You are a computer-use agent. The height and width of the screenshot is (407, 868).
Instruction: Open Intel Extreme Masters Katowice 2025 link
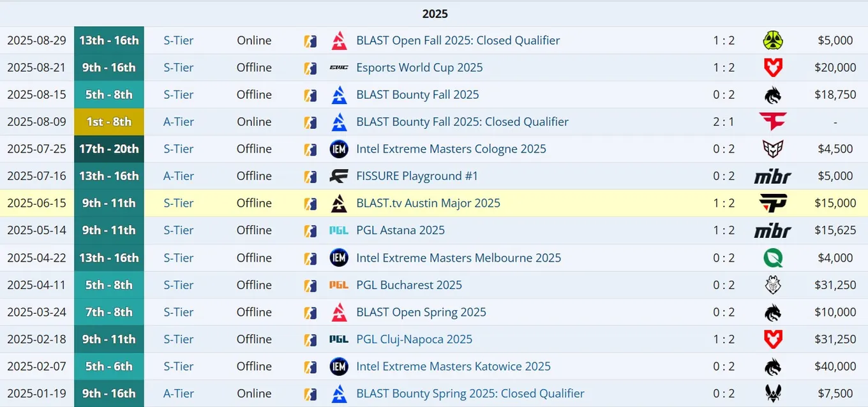click(x=453, y=366)
